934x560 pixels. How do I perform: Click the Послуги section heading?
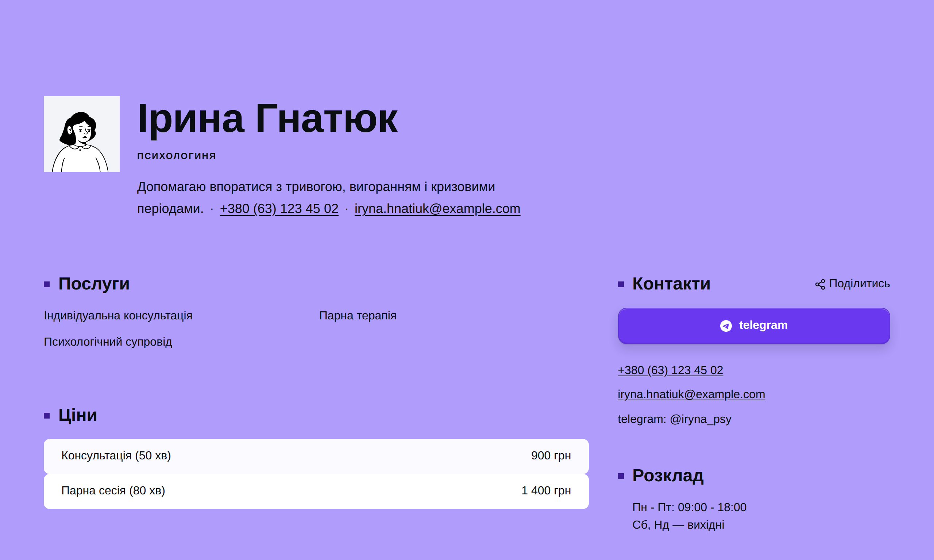pyautogui.click(x=94, y=284)
